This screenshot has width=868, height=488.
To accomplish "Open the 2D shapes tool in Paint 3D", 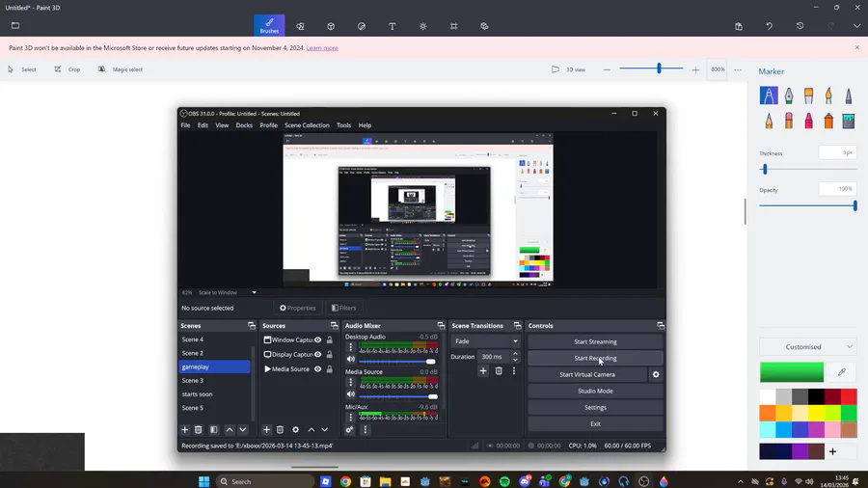I will coord(300,26).
